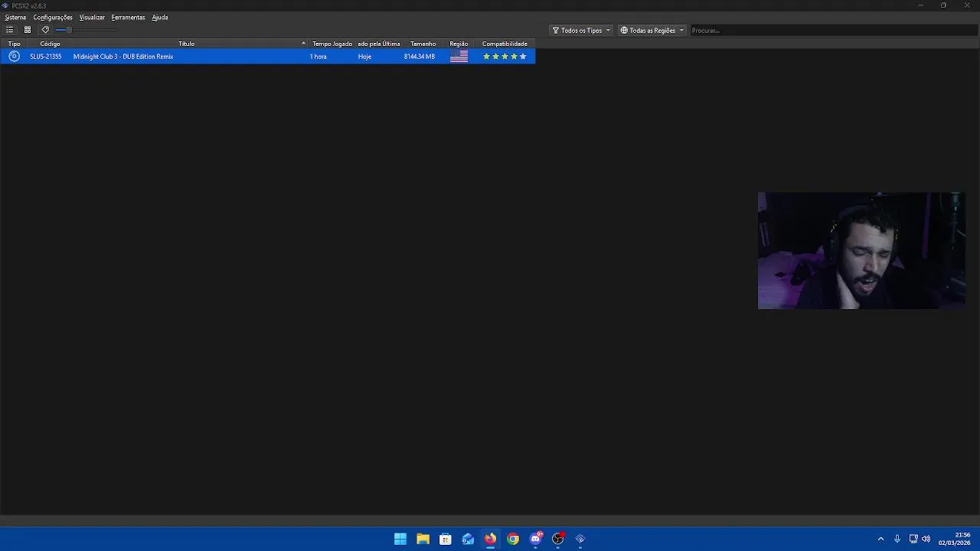
Task: Switch to OBS Studio in taskbar
Action: 558,539
